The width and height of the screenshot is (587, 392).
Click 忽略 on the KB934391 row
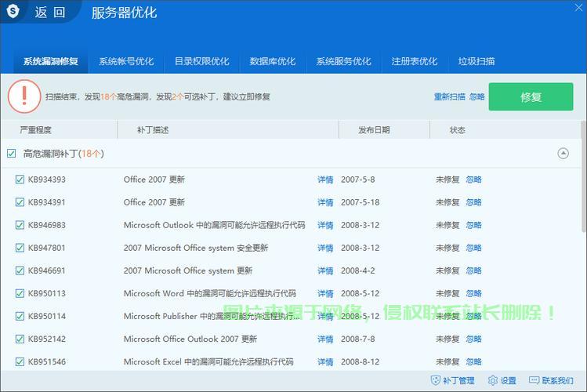point(474,202)
